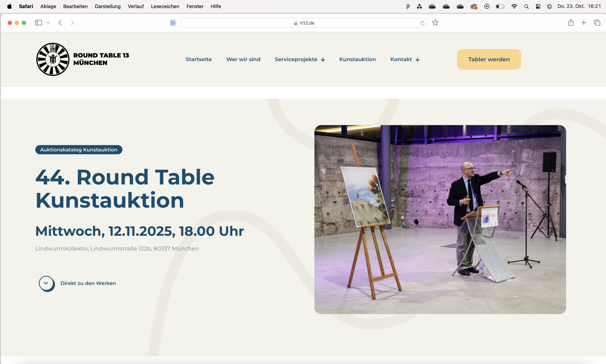
Task: Bookmark page with the star icon
Action: 435,23
